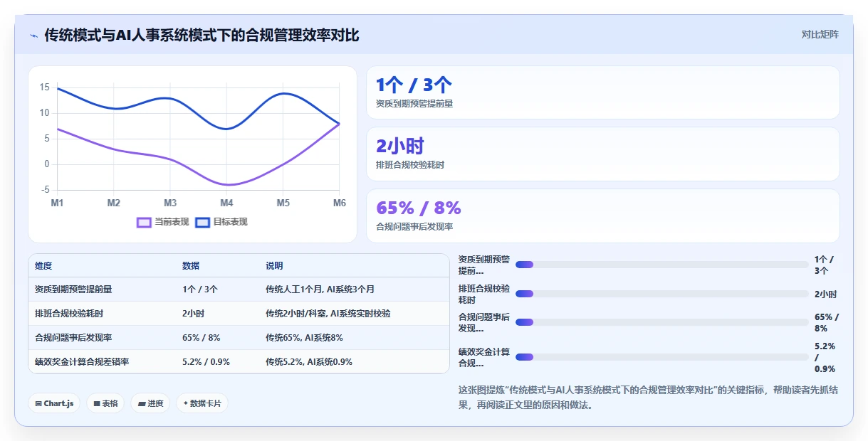The height and width of the screenshot is (441, 868).
Task: Click the card caption 资质到期预警提前量
Action: pyautogui.click(x=414, y=103)
